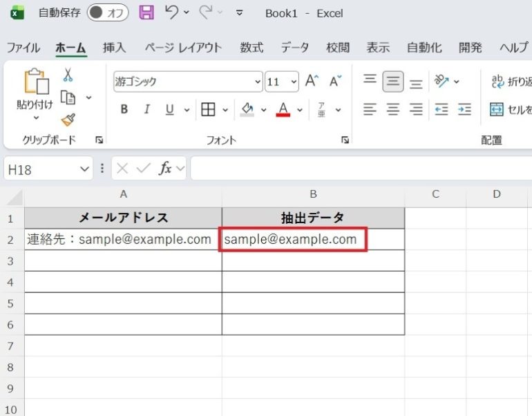
Task: Switch to the データ tab
Action: click(x=294, y=48)
